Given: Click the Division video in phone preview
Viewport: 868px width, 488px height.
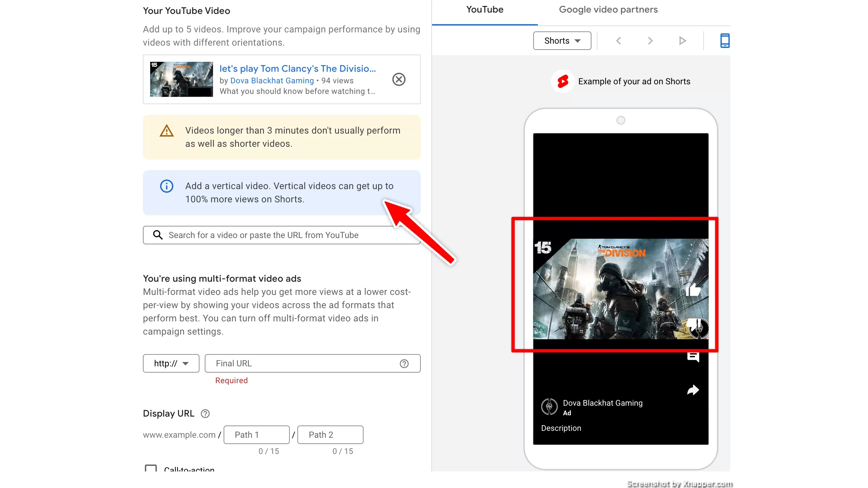Looking at the screenshot, I should pyautogui.click(x=621, y=289).
